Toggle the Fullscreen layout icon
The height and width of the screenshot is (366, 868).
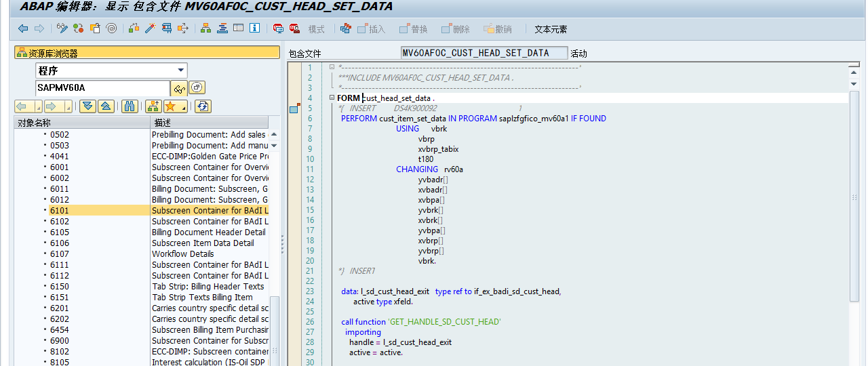tap(238, 28)
